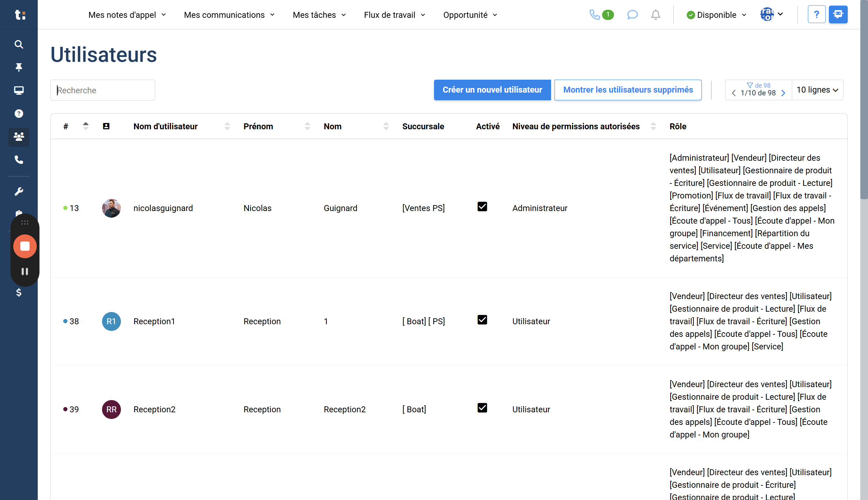Click the monitor icon in sidebar
Image resolution: width=868 pixels, height=500 pixels.
(x=19, y=90)
